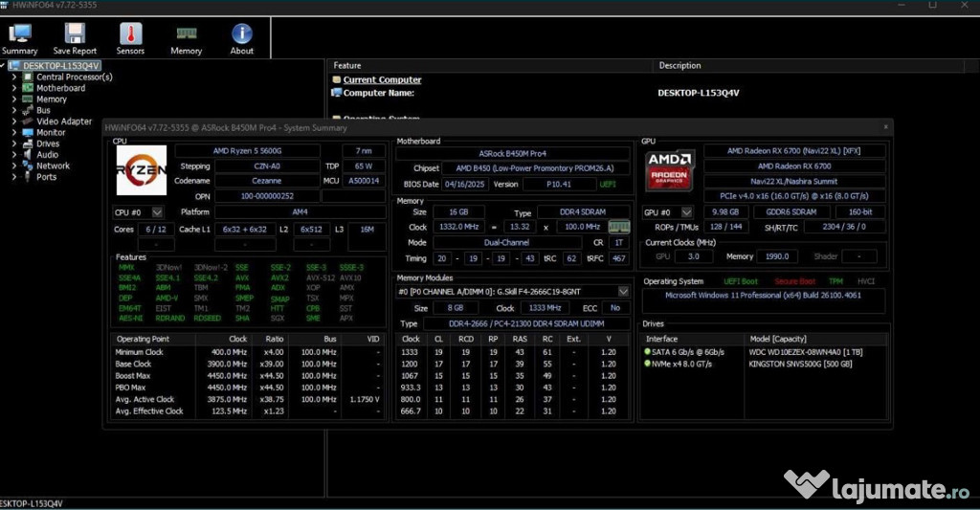Expand the Memory tree node

pos(13,100)
